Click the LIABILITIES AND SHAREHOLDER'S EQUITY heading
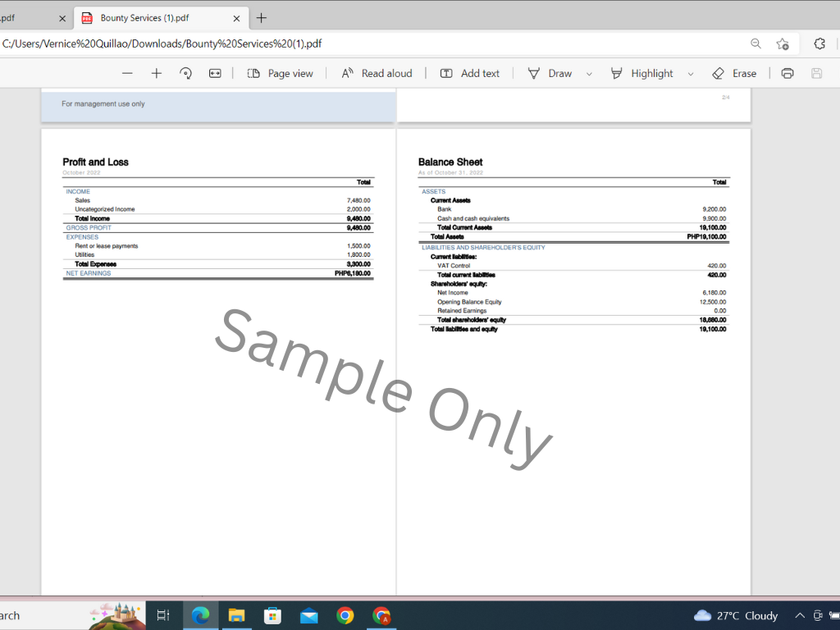This screenshot has height=630, width=840. point(483,248)
